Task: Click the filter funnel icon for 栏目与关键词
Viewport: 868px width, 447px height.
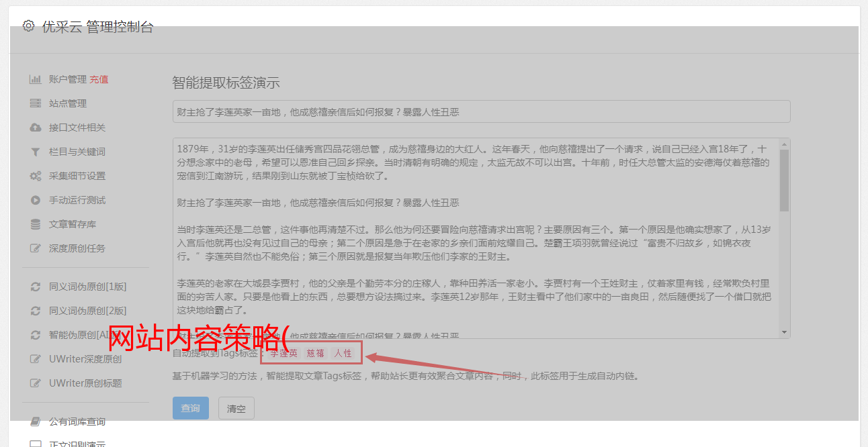Action: pos(35,152)
